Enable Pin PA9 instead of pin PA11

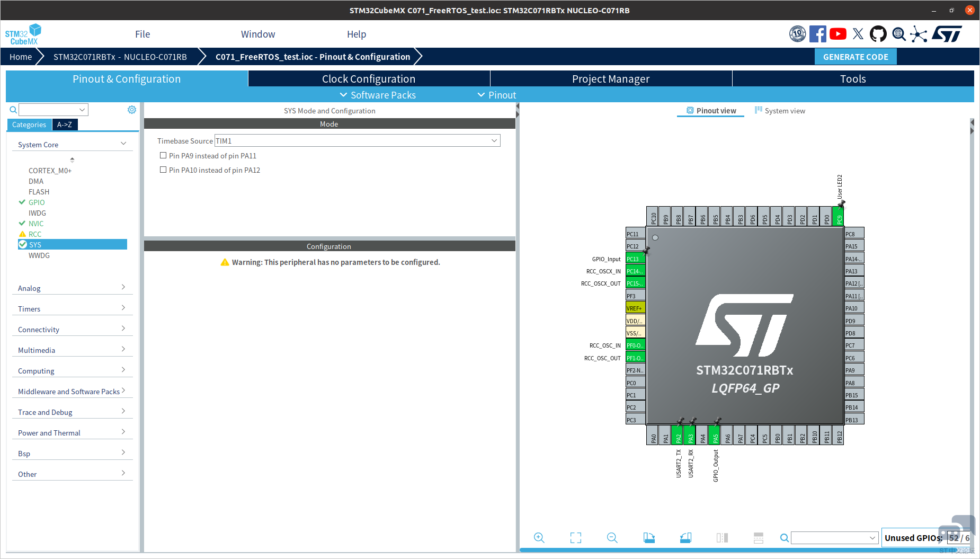tap(163, 155)
